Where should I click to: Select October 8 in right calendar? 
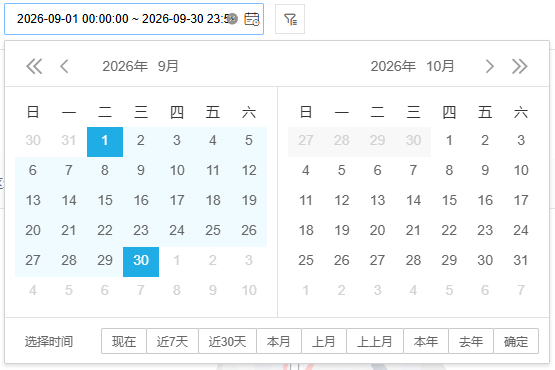point(449,170)
